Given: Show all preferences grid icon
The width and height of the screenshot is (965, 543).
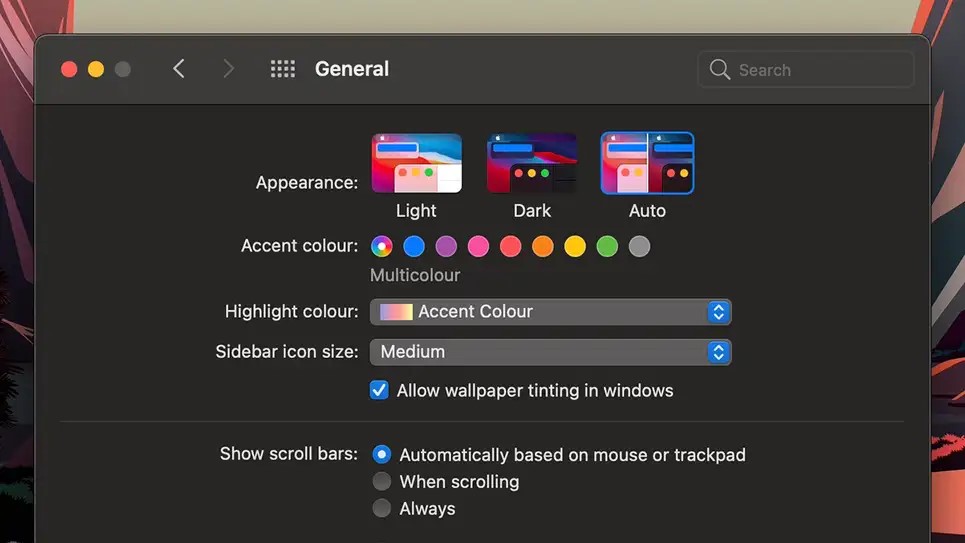Looking at the screenshot, I should pyautogui.click(x=283, y=69).
